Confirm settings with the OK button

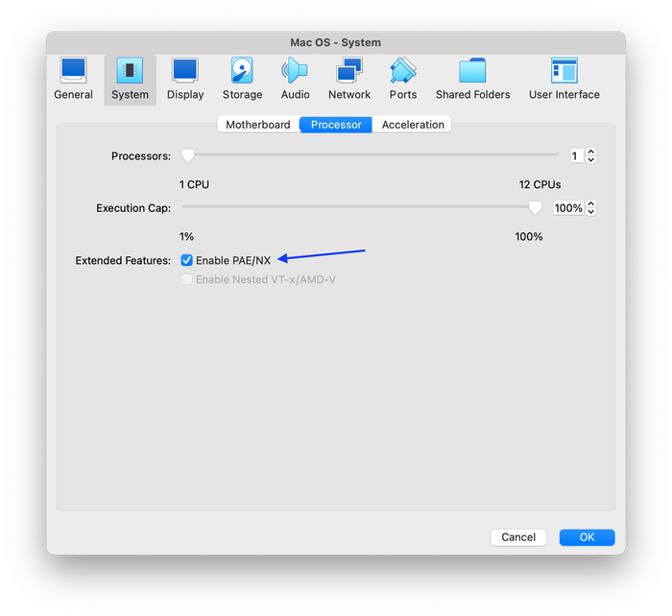tap(587, 537)
